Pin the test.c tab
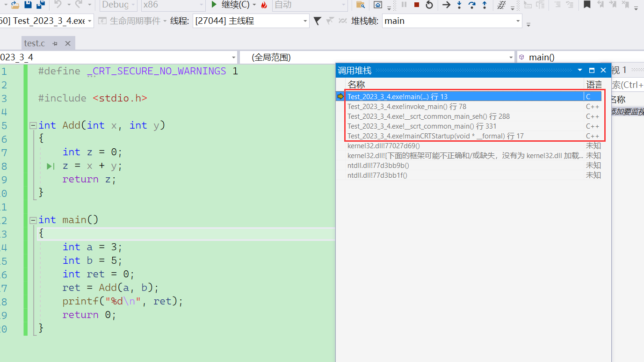The width and height of the screenshot is (644, 362). click(55, 43)
